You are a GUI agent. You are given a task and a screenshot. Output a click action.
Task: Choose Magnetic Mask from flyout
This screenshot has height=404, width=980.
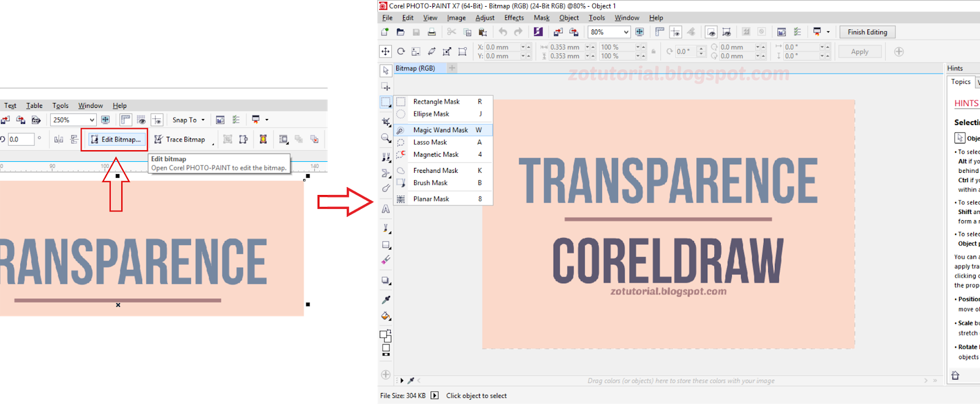(x=443, y=154)
